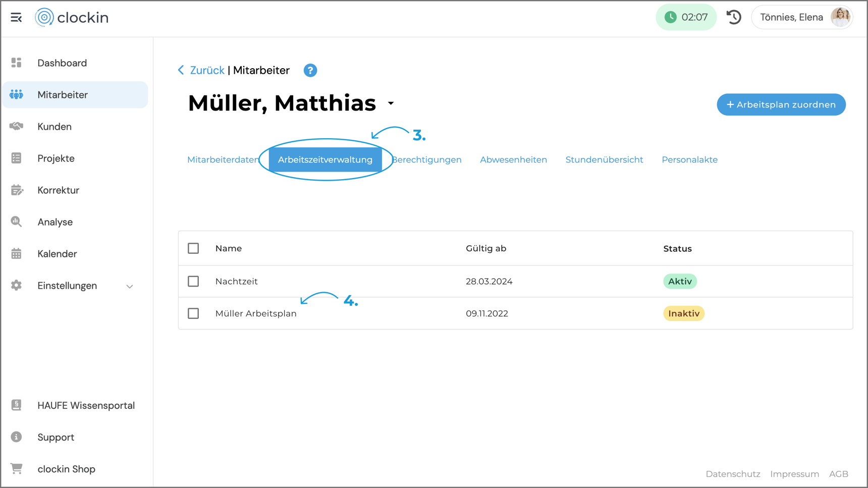Open clockin Shop cart icon
868x488 pixels.
tap(17, 469)
